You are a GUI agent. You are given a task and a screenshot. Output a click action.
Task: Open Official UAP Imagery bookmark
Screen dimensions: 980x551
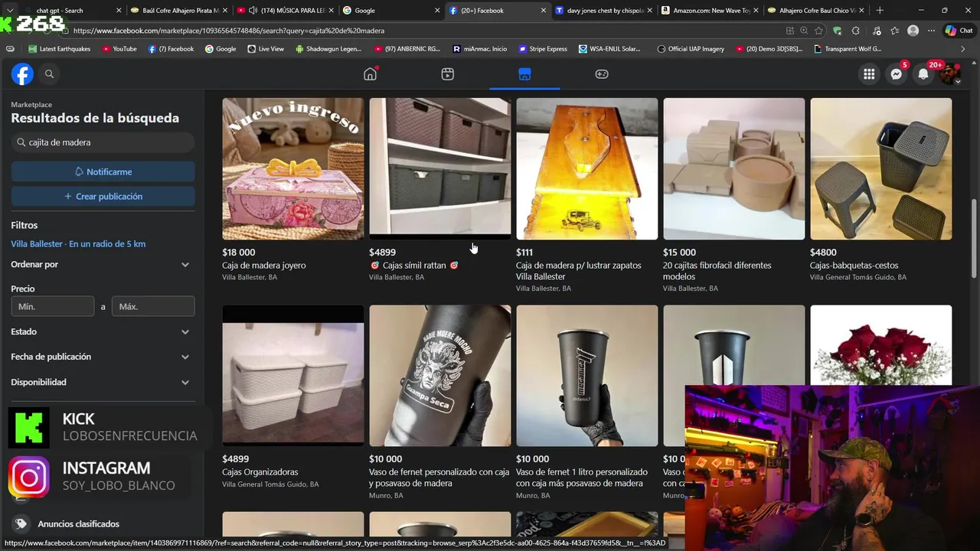point(691,49)
